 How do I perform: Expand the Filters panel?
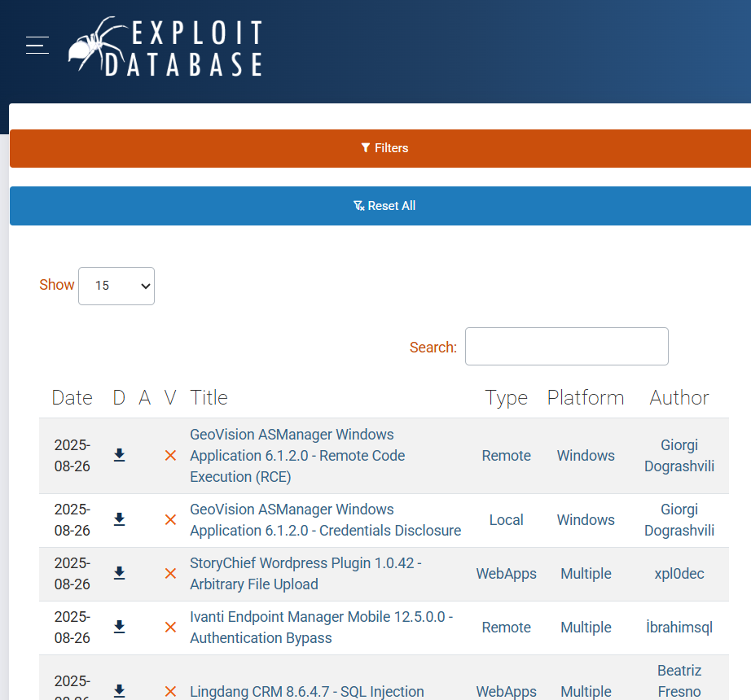(384, 148)
